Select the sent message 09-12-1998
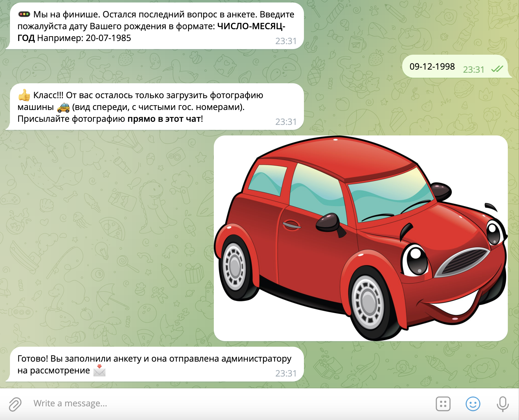 pyautogui.click(x=432, y=66)
